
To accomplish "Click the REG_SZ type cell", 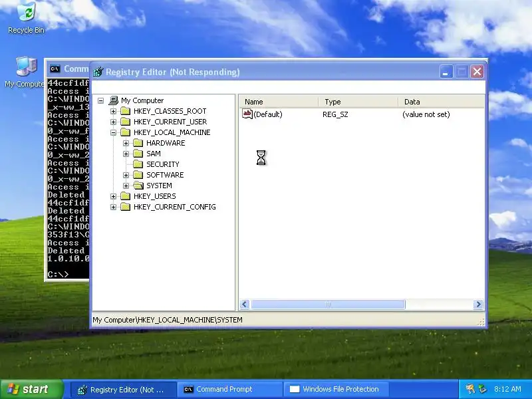I will (x=335, y=114).
